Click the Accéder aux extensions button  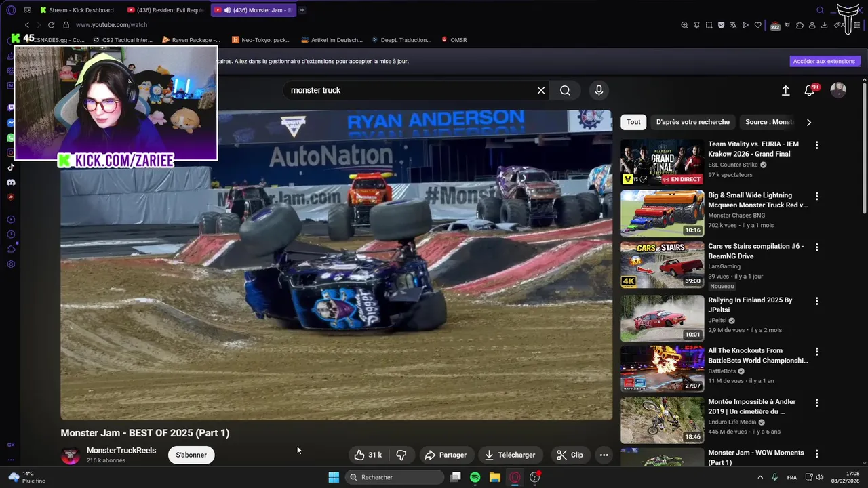(825, 61)
